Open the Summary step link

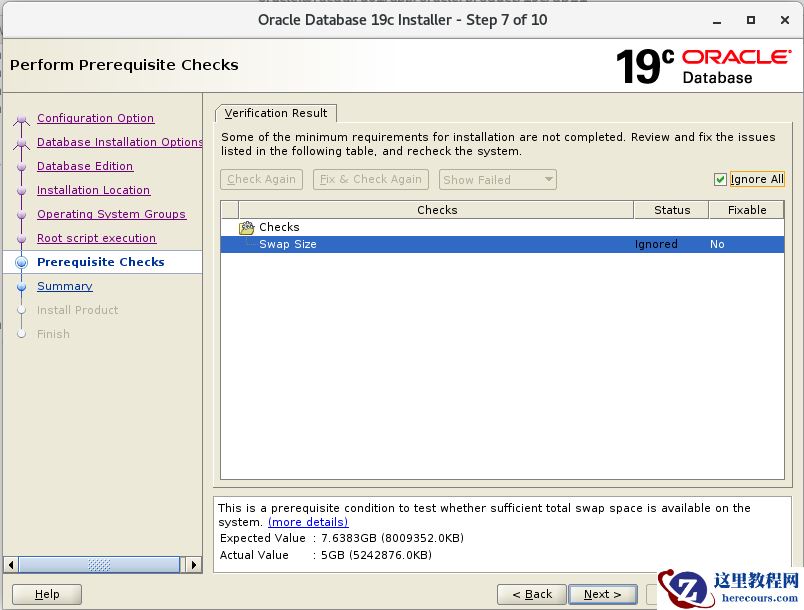(65, 286)
